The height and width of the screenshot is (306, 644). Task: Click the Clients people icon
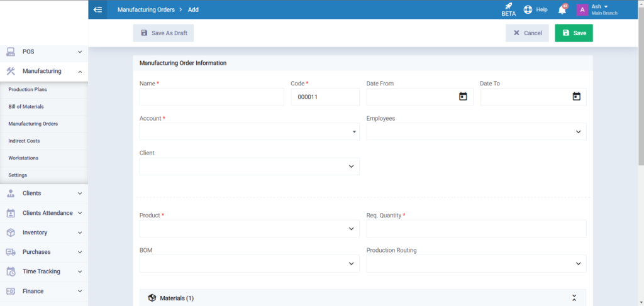[x=11, y=193]
